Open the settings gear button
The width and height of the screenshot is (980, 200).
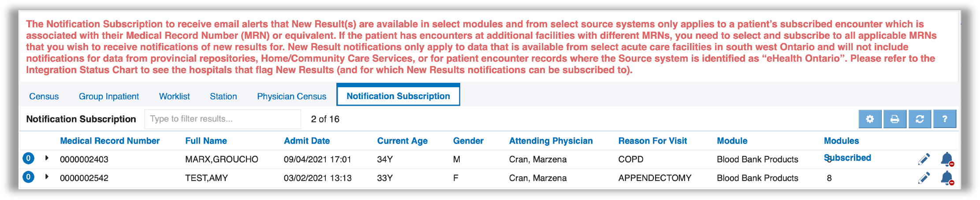coord(869,119)
